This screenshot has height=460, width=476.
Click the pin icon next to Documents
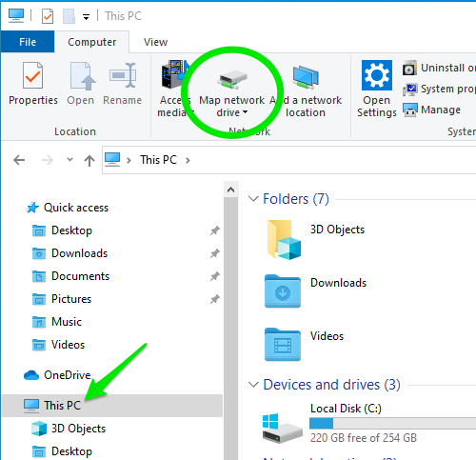tap(215, 276)
